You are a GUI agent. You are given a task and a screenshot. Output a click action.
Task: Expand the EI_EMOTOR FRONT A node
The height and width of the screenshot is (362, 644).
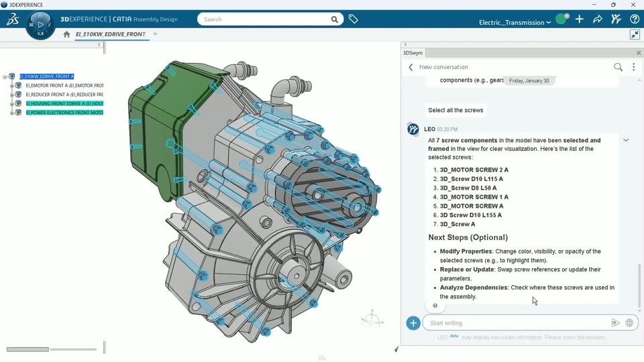click(x=12, y=86)
